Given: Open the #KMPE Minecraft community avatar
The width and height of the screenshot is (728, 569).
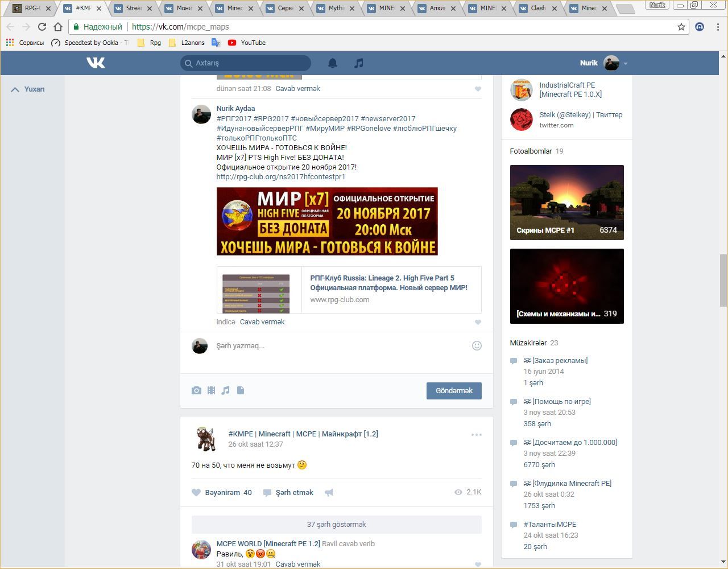Looking at the screenshot, I should [205, 439].
